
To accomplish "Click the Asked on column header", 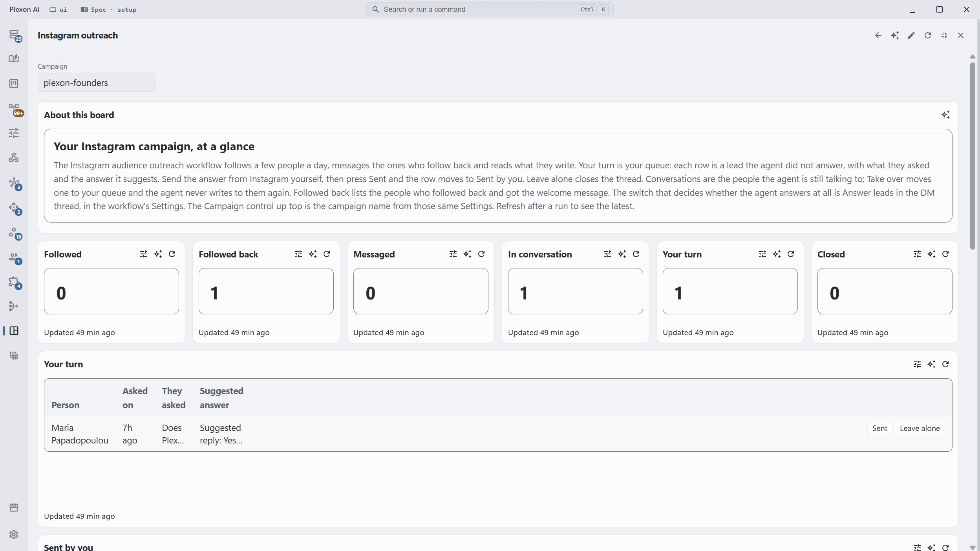I will click(135, 398).
